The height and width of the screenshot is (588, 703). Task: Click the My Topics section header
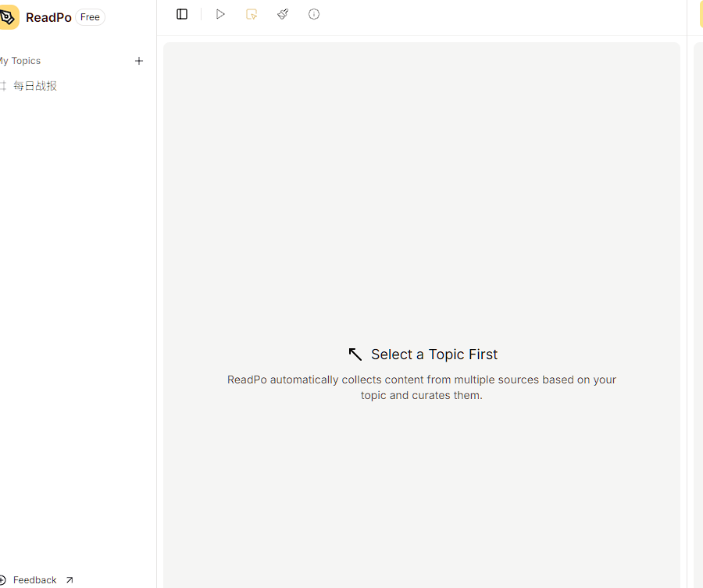[x=20, y=61]
